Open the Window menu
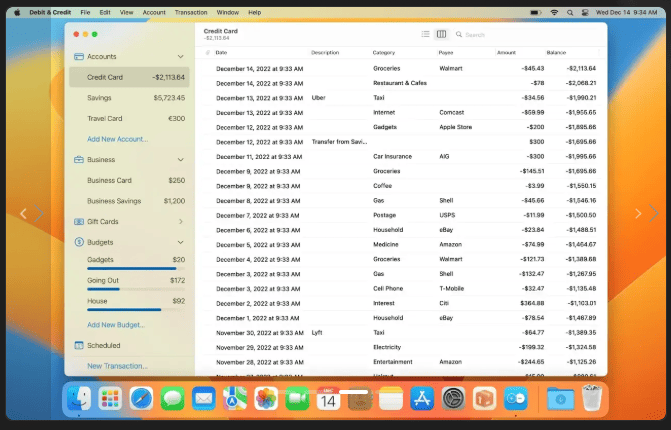This screenshot has width=671, height=430. tap(228, 12)
